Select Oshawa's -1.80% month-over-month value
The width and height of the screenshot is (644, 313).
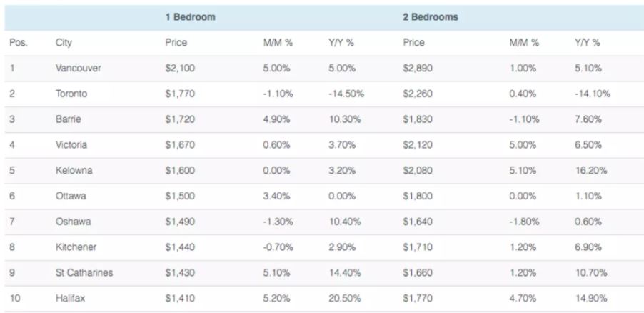click(x=524, y=222)
